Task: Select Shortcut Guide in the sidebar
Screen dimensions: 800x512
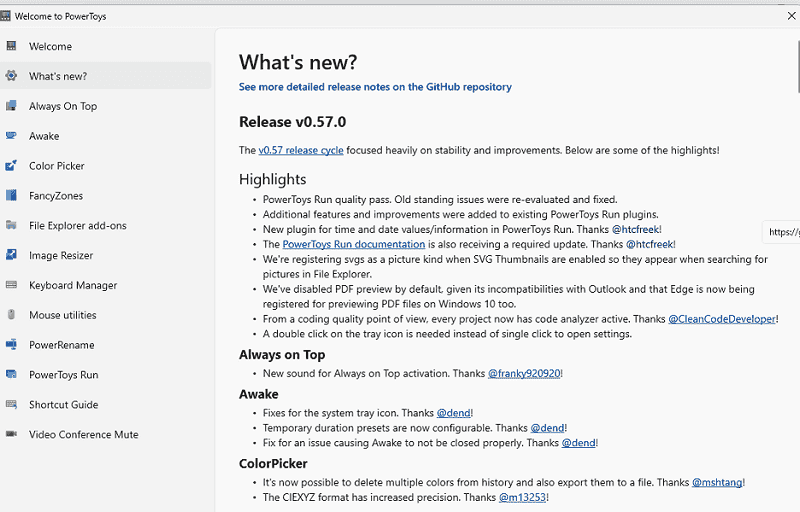Action: 106,404
